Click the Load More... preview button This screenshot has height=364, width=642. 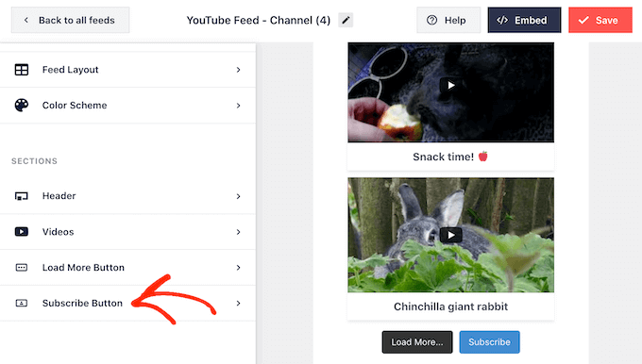[417, 342]
